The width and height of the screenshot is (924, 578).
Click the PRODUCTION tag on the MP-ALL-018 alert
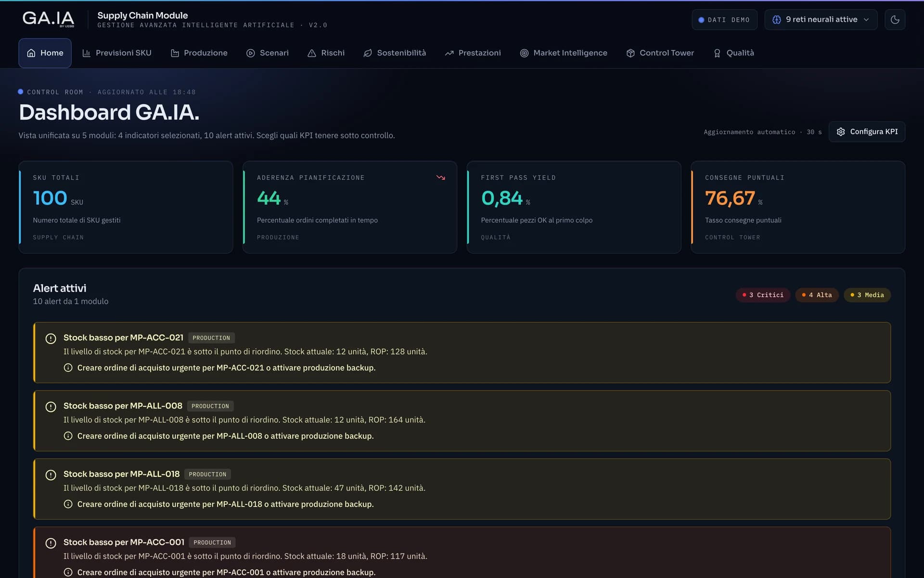coord(207,474)
